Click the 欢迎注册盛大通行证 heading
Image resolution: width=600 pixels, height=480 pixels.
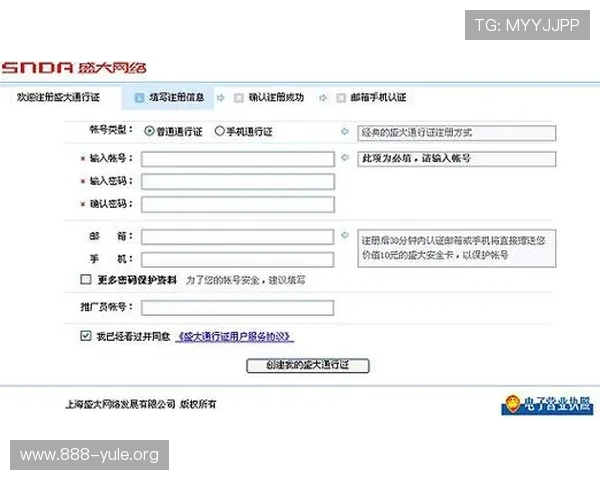click(x=58, y=97)
